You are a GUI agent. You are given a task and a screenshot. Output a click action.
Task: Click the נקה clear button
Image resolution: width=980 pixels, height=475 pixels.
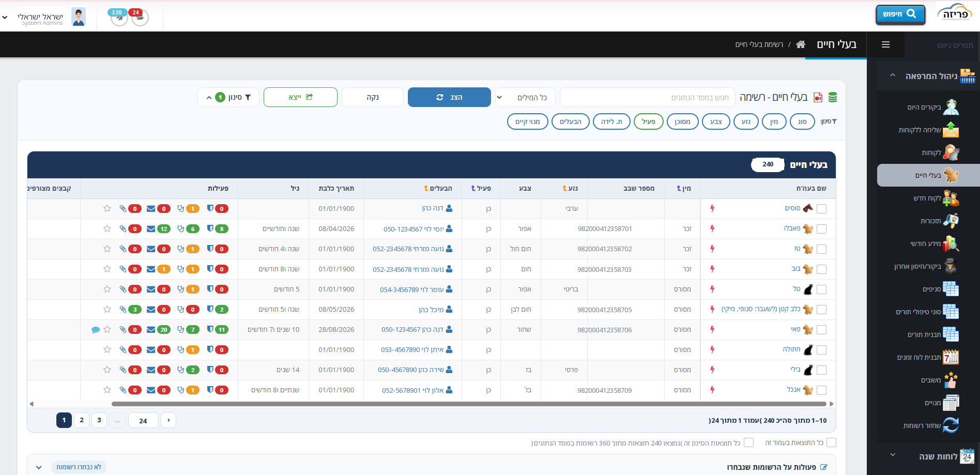(373, 97)
